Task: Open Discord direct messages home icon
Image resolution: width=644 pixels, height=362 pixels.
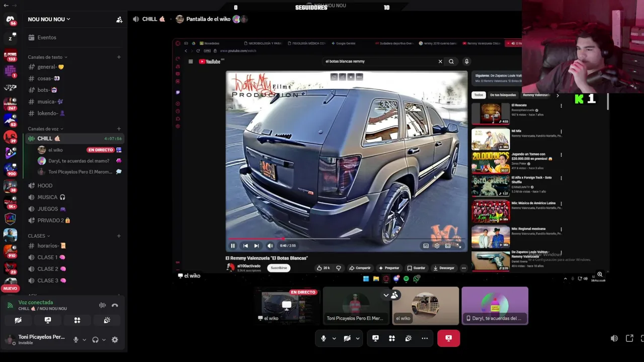Action: (10, 20)
